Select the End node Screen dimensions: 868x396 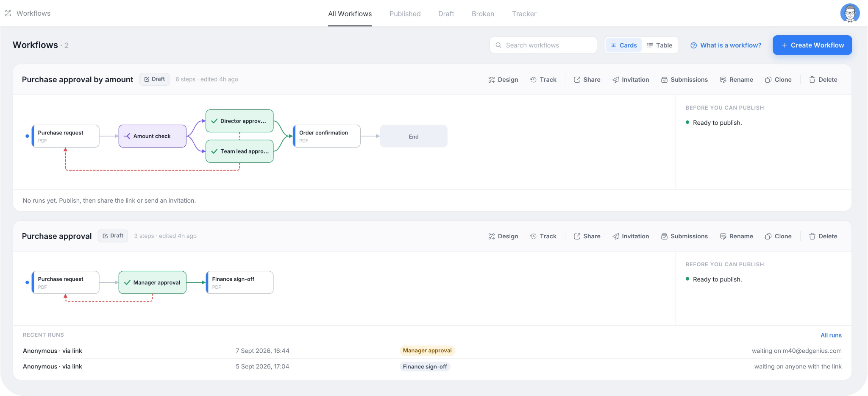[414, 136]
